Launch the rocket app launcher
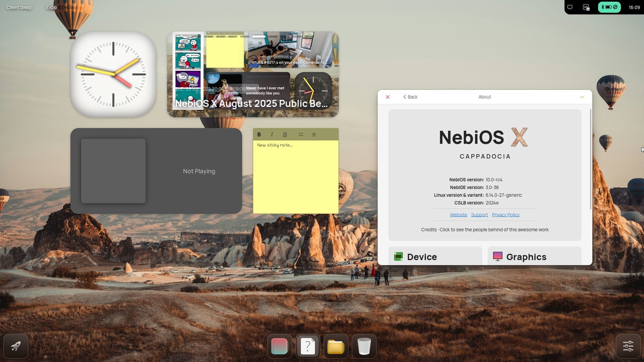 16,346
